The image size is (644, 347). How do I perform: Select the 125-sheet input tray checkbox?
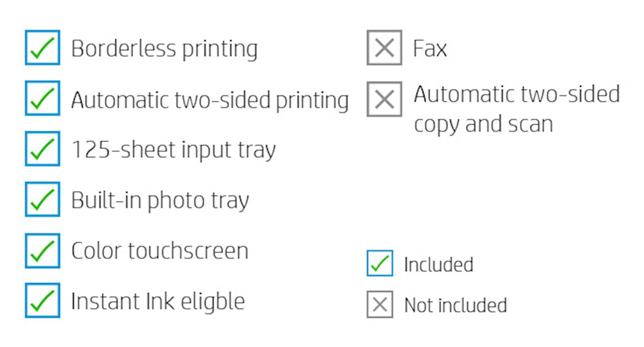pyautogui.click(x=42, y=149)
